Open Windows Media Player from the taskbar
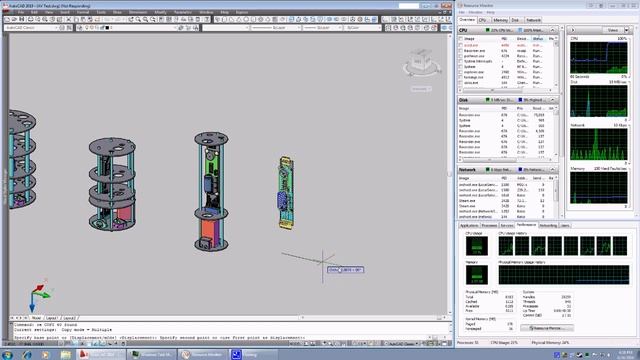Screen dimensions: 640x360 (45, 354)
